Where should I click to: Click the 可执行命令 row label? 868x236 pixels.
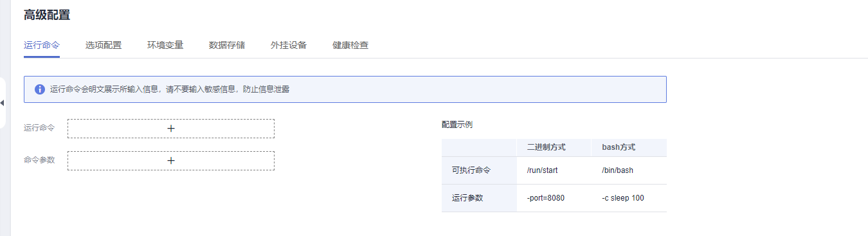point(471,170)
